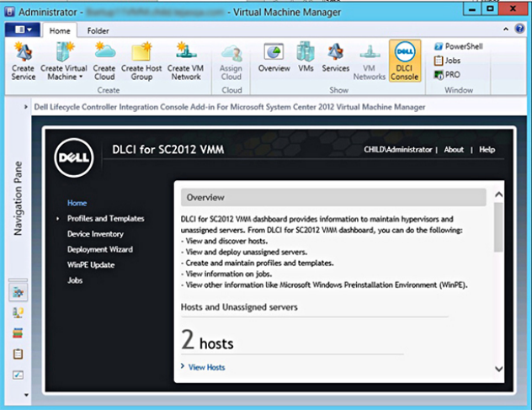
Task: Show the VMs view
Action: point(306,58)
